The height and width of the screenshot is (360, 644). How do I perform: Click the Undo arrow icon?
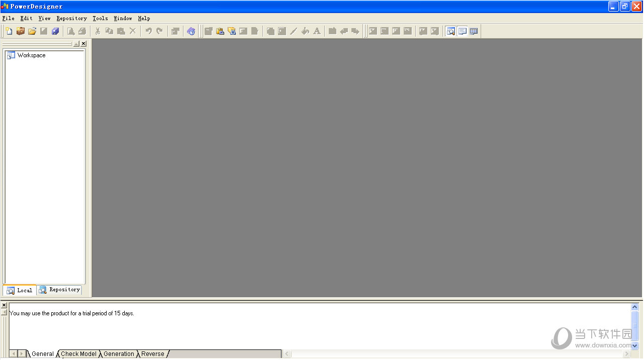[x=148, y=31]
